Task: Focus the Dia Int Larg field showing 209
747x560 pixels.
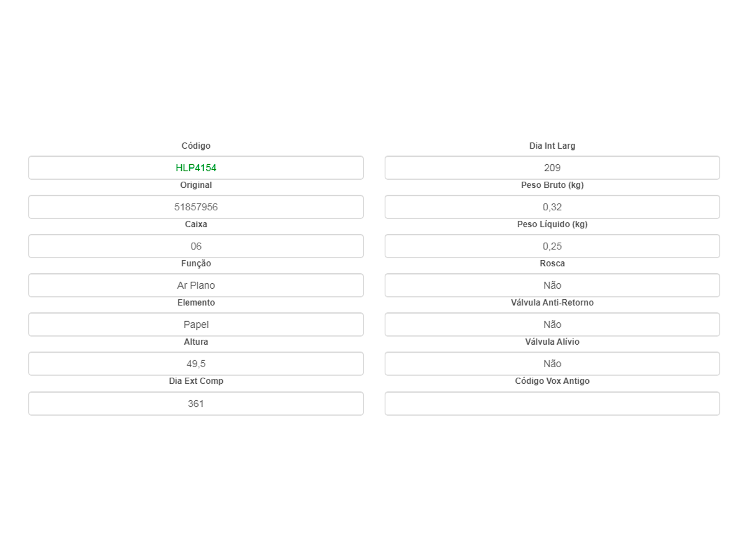Action: click(552, 168)
